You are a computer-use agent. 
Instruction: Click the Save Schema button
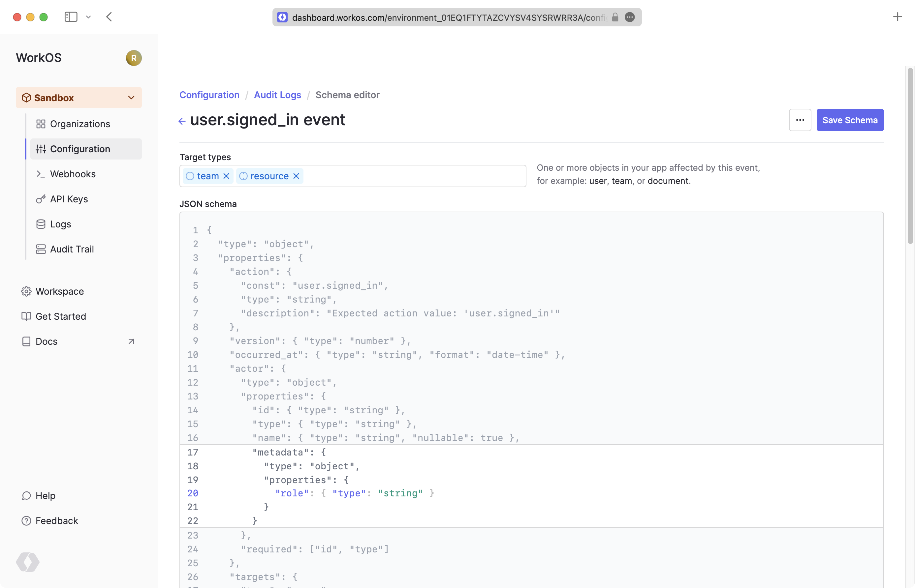click(850, 120)
